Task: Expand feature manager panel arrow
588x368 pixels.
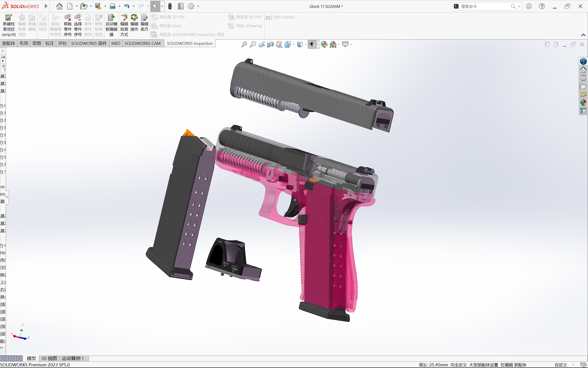Action: pyautogui.click(x=3, y=61)
